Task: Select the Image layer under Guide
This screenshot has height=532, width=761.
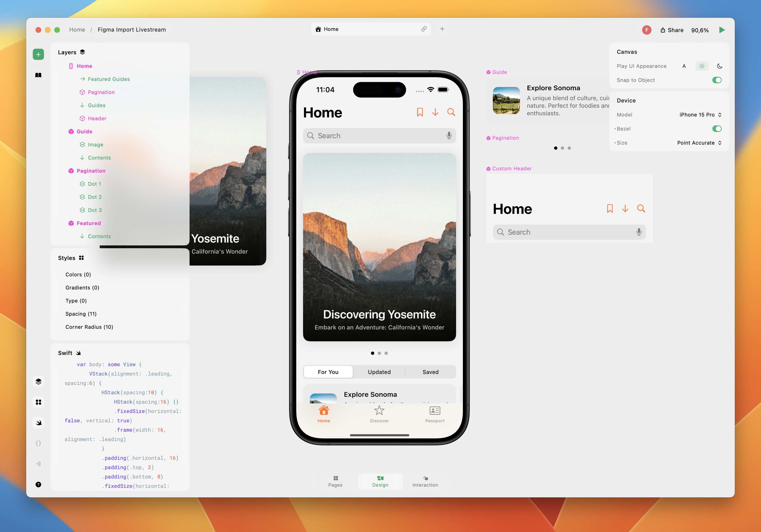Action: [x=91, y=145]
